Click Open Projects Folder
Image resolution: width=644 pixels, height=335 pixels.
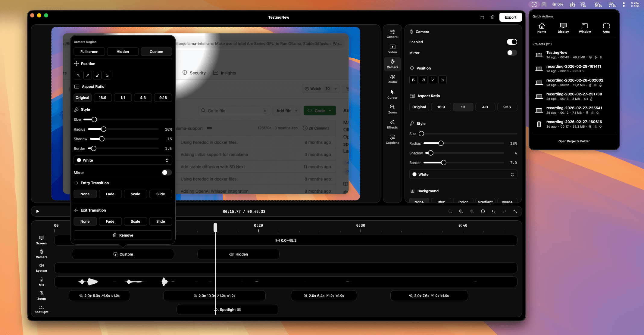574,141
